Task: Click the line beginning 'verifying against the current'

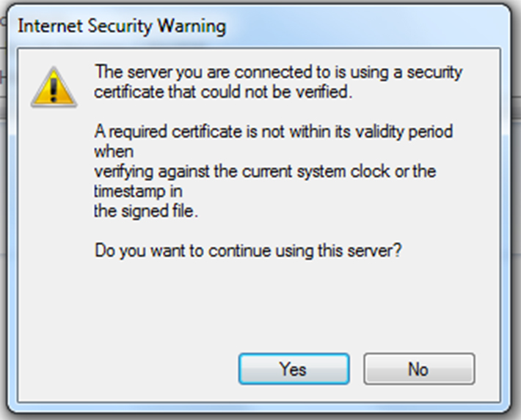Action: click(x=266, y=172)
